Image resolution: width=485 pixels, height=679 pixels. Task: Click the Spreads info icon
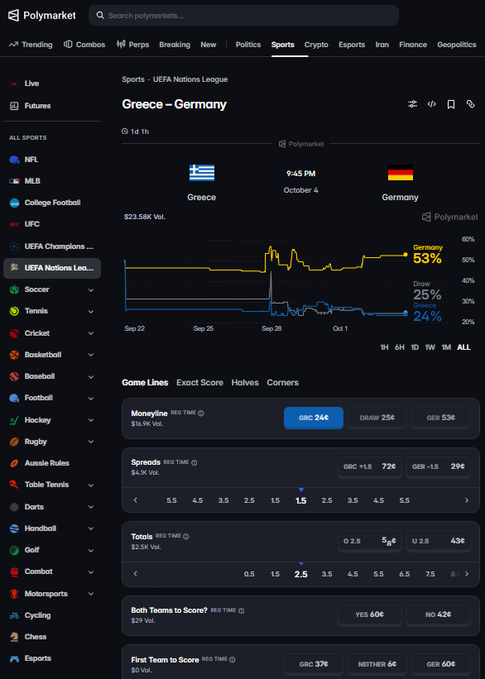tap(194, 462)
